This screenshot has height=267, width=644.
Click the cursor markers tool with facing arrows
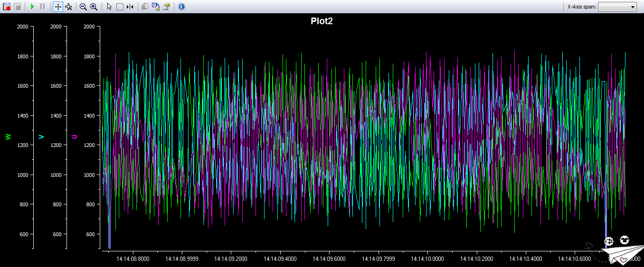(x=130, y=7)
